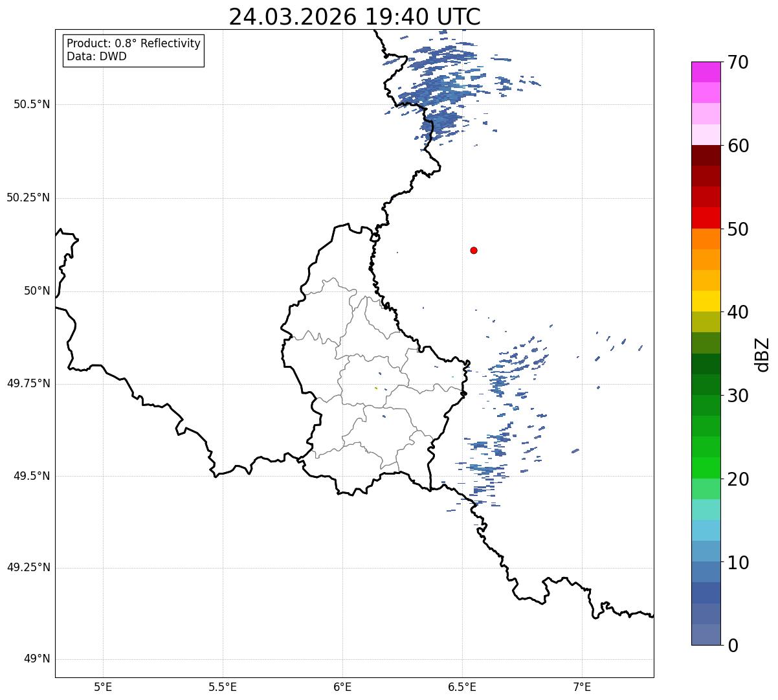This screenshot has height=700, width=778.
Task: Select the dark maroon swatch below 60 dBZ
Action: click(x=706, y=155)
